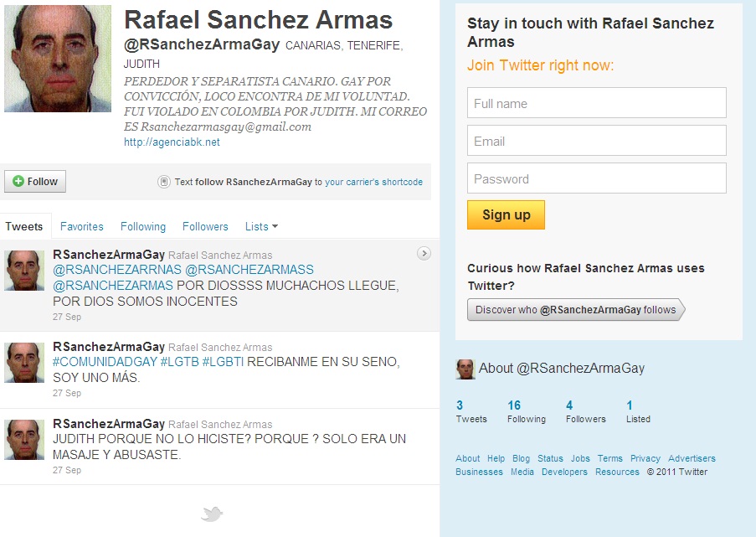756x537 pixels.
Task: Click the large profile photo
Action: tap(58, 59)
